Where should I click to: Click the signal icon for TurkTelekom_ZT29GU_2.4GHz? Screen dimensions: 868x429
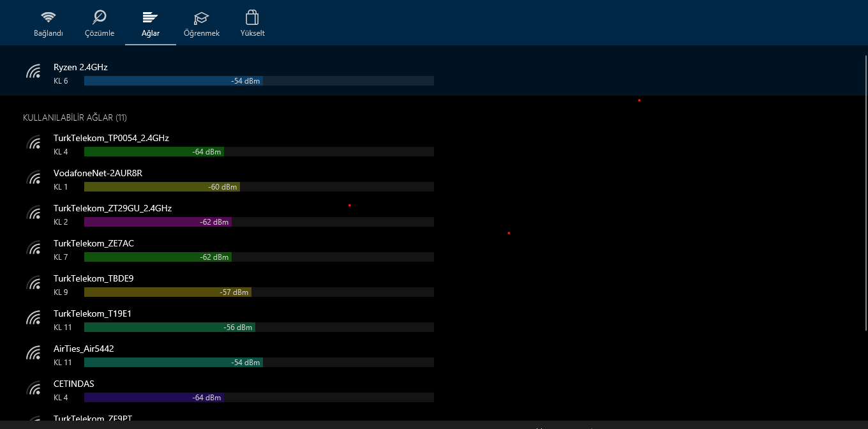click(x=34, y=212)
